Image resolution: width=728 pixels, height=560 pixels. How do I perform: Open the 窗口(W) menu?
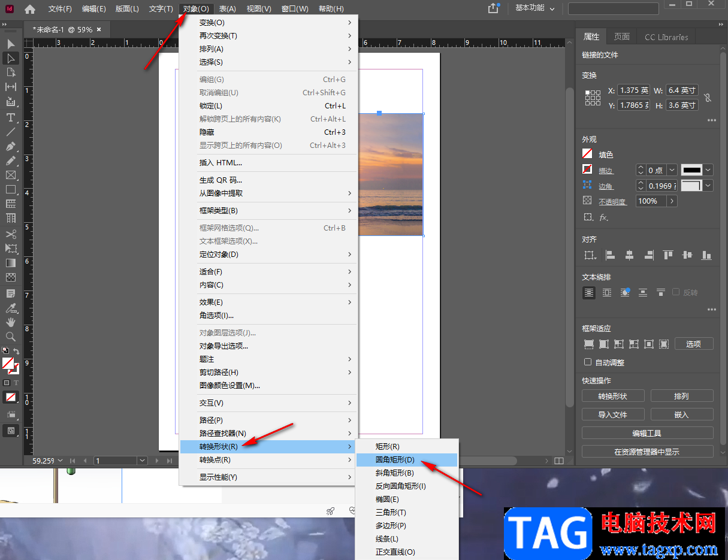295,9
